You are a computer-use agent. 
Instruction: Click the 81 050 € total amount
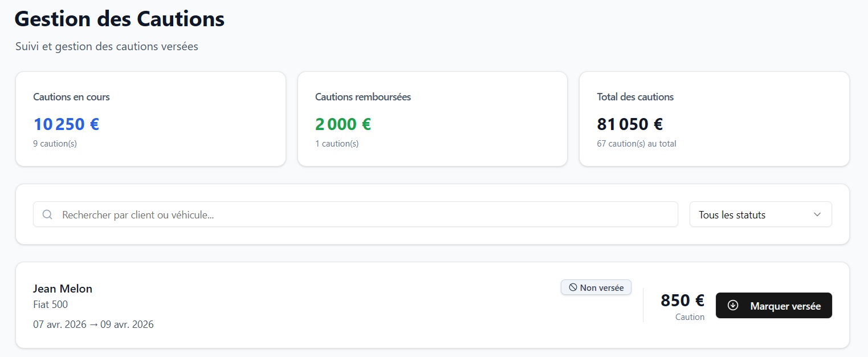(630, 124)
